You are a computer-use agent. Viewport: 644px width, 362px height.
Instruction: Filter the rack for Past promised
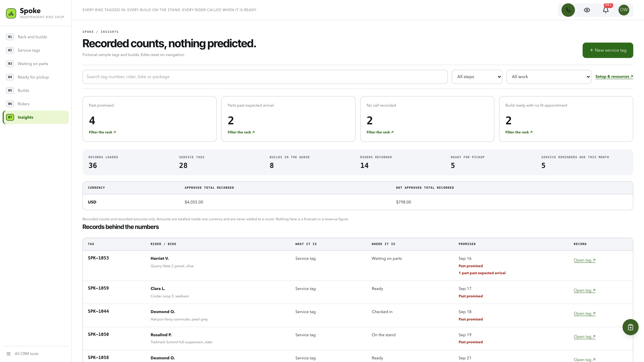tap(102, 132)
